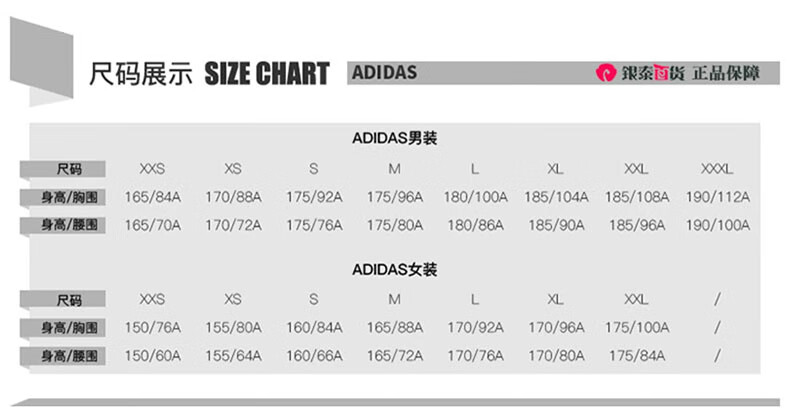Click the 正品保障 authenticity guarantee text
The height and width of the screenshot is (420, 790).
[x=726, y=73]
